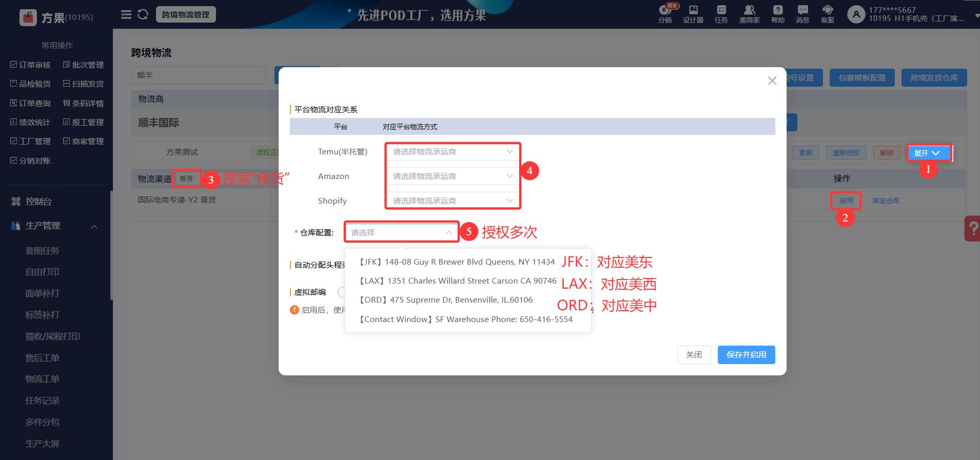Open 品检验货 shortcut in the sidebar
Image resolution: width=980 pixels, height=460 pixels.
tap(31, 84)
